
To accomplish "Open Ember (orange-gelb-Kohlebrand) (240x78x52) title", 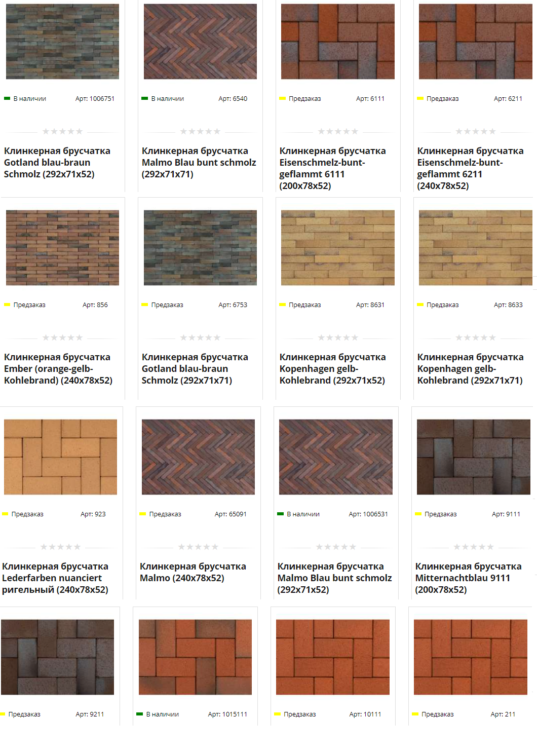I will coord(58,368).
